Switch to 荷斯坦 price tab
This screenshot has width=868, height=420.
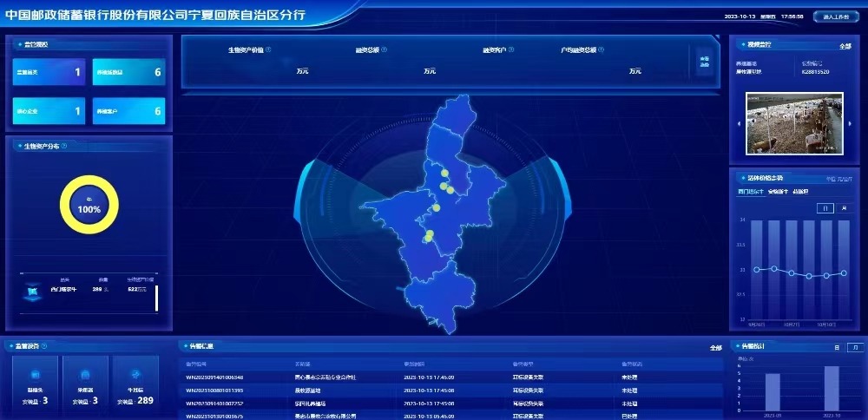tap(800, 192)
